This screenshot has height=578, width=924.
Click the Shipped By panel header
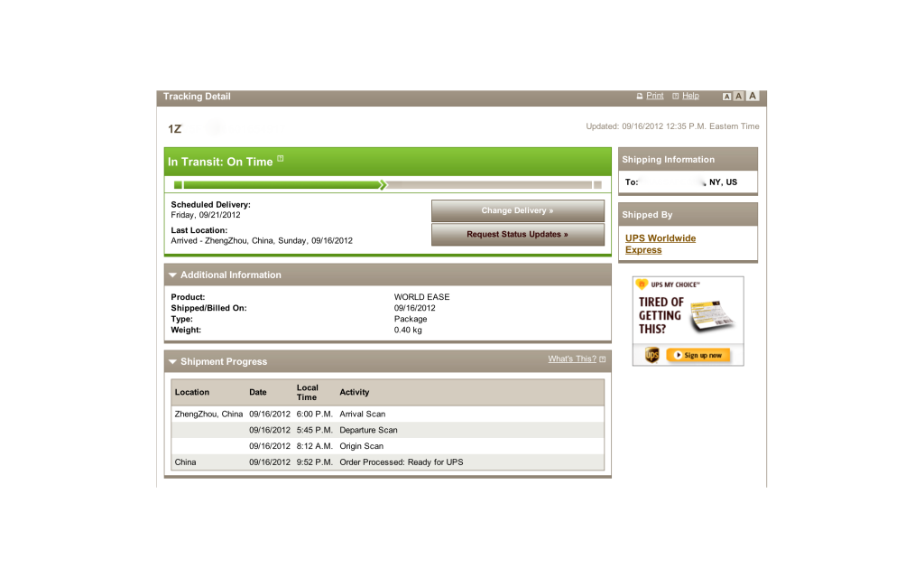click(688, 215)
